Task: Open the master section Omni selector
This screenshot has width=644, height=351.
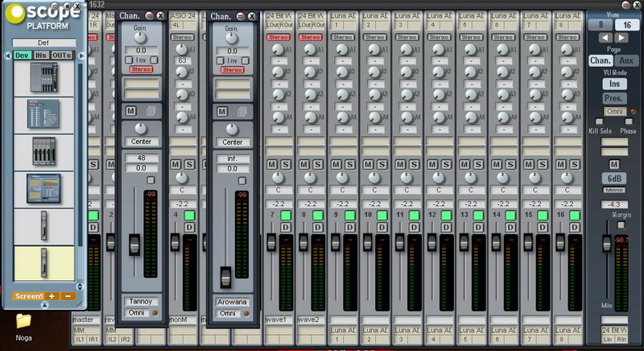Action: tap(616, 111)
